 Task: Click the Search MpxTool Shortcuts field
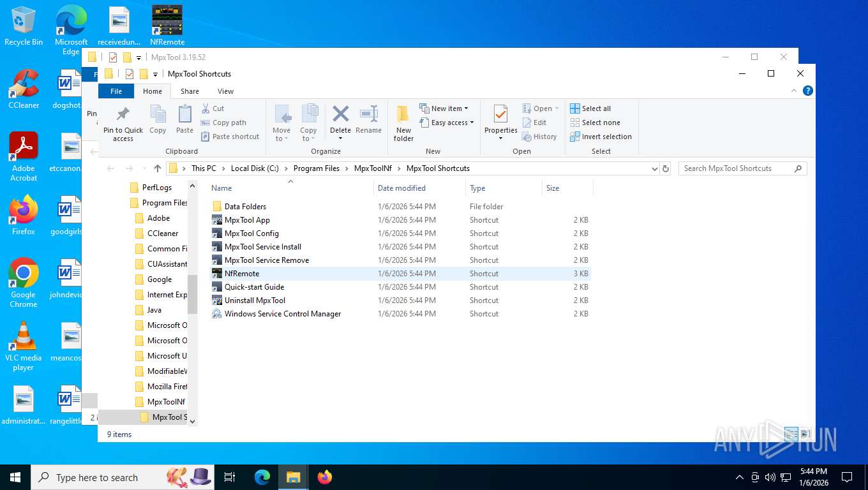742,168
